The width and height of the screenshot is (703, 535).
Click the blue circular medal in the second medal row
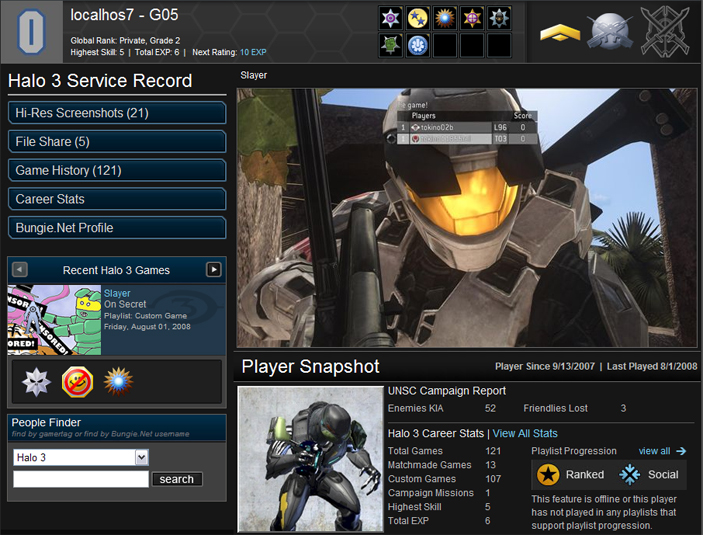419,45
